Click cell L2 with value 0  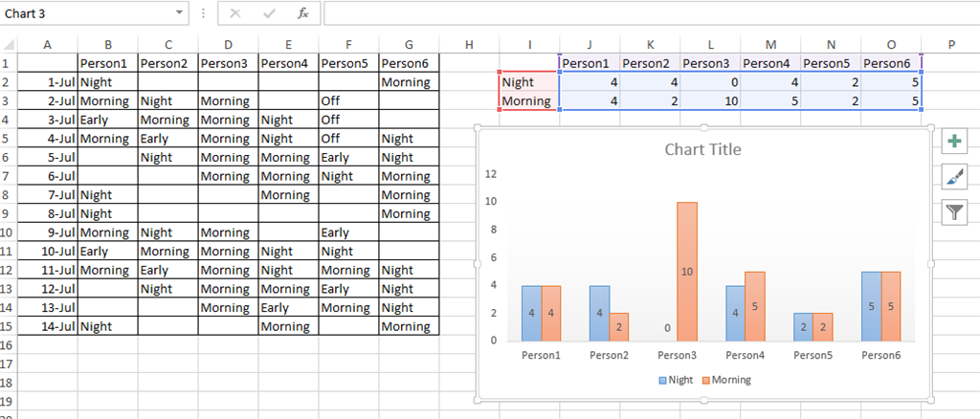tap(711, 82)
